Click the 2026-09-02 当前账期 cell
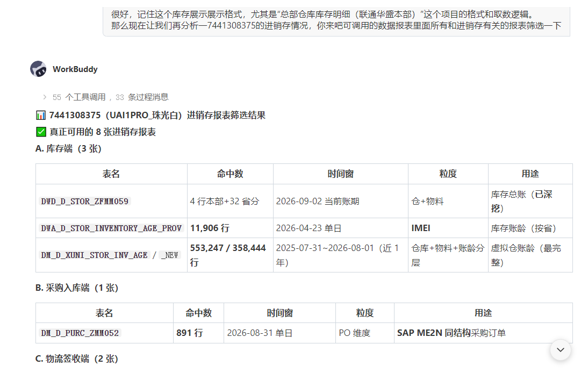Image resolution: width=588 pixels, height=373 pixels. (x=341, y=202)
